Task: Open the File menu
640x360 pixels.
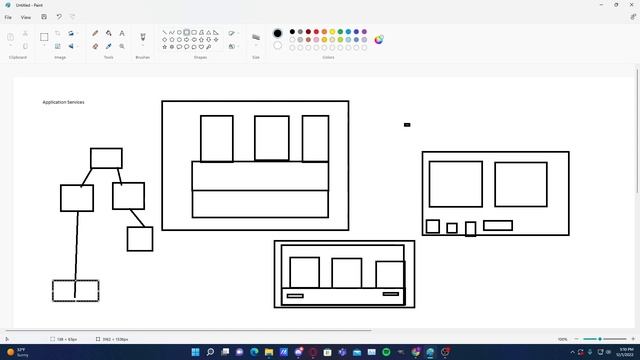Action: tap(8, 17)
